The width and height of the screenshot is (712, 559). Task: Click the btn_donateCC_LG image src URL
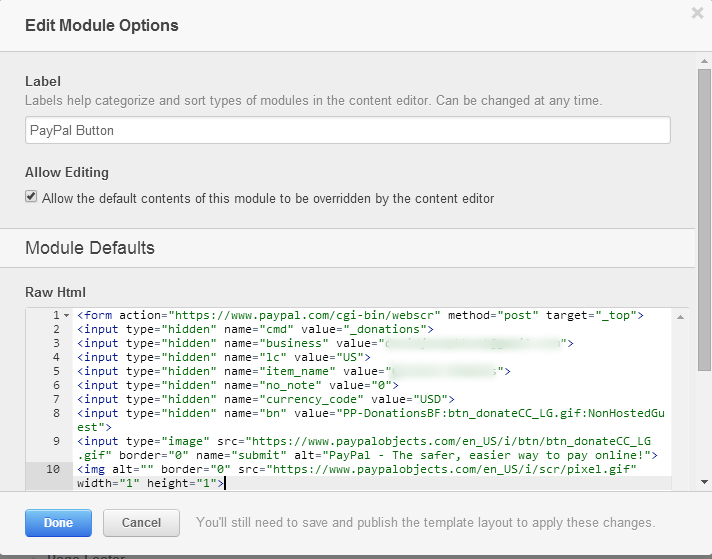(448, 441)
